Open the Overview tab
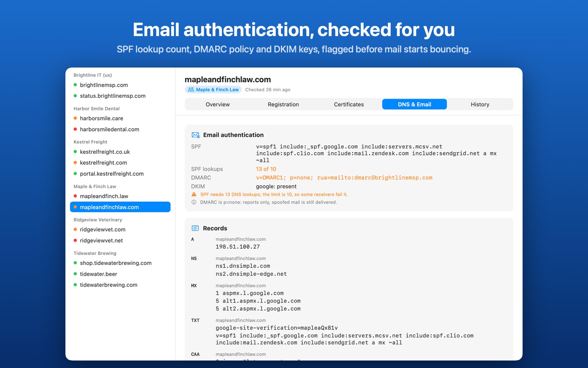 218,104
